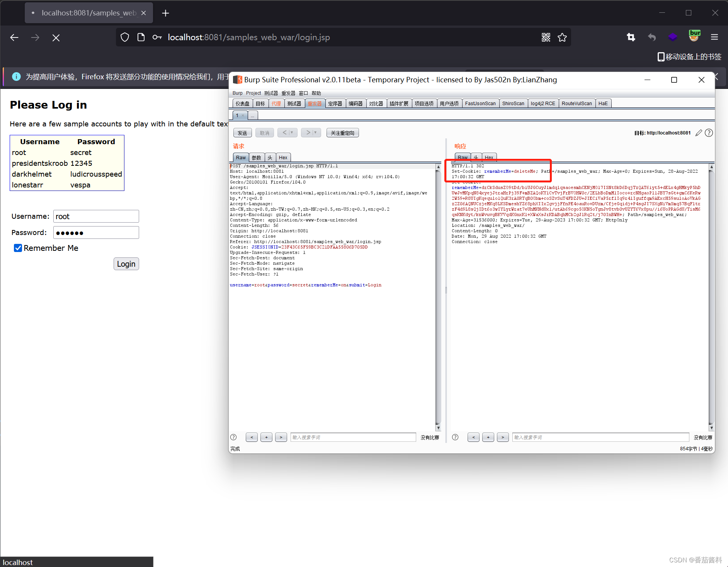Click plus button in request search bar
The image size is (728, 567).
tap(266, 437)
